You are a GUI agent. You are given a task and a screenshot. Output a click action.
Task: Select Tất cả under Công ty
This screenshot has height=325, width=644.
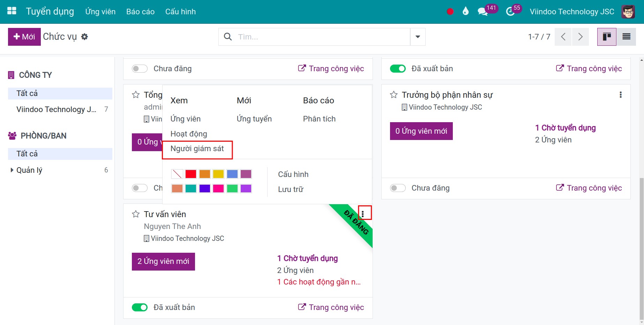60,93
